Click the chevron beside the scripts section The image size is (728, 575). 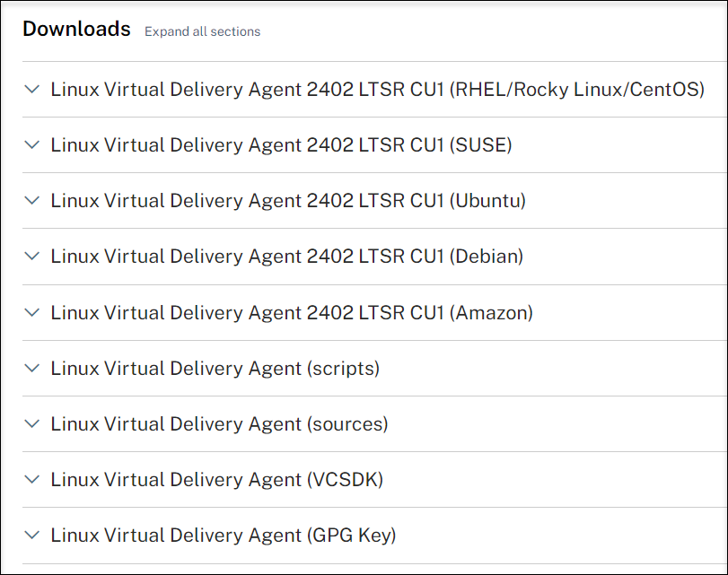tap(32, 368)
